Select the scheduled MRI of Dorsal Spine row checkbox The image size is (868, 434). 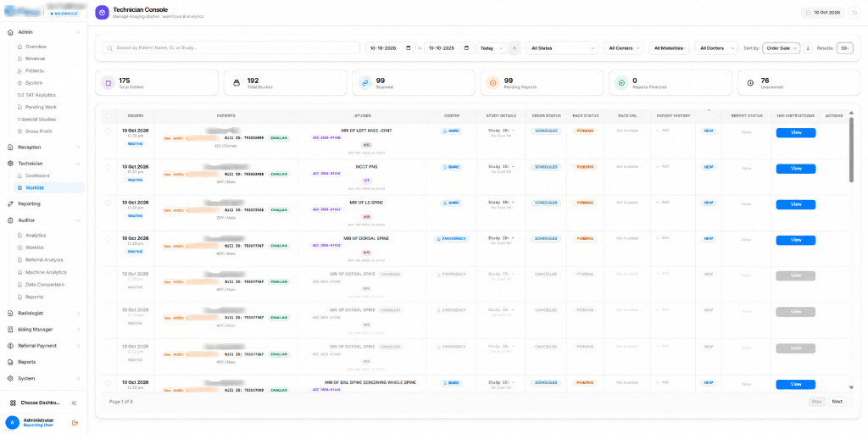pyautogui.click(x=108, y=238)
